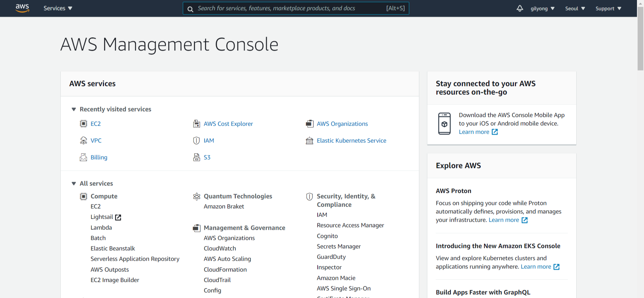Image resolution: width=644 pixels, height=298 pixels.
Task: Click Learn more under AWS Proton
Action: [x=504, y=220]
